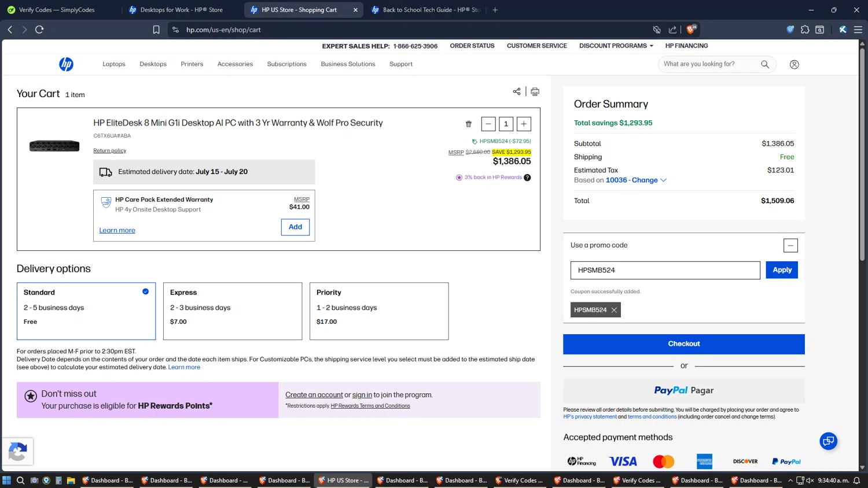This screenshot has height=488, width=868.
Task: Open Desktops menu
Action: (153, 64)
